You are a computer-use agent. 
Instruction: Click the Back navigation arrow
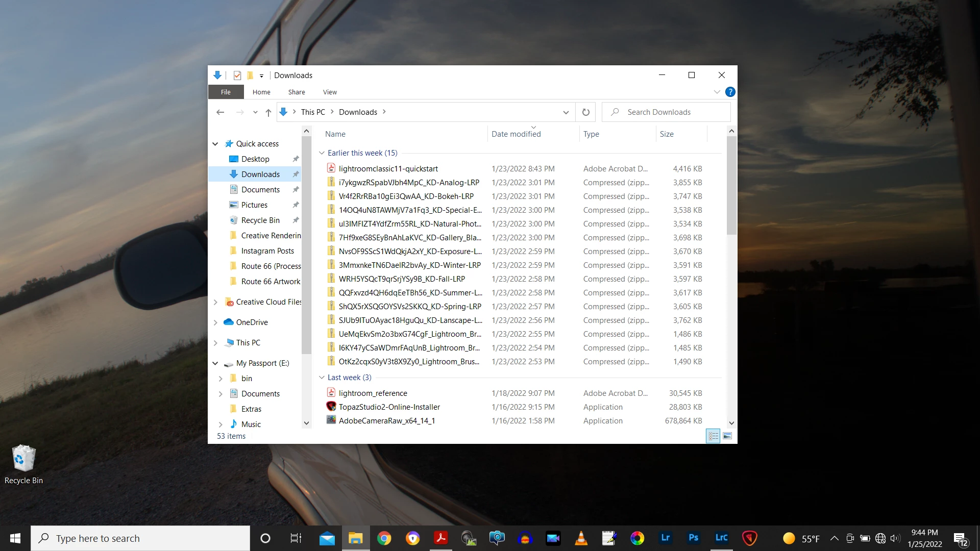tap(220, 112)
